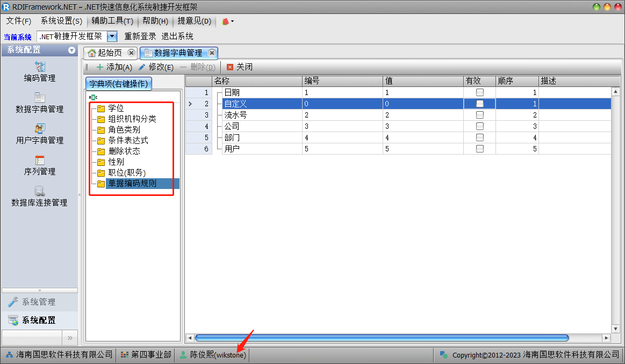This screenshot has width=625, height=364.
Task: Expand the sidebar overflow chevron at bottom
Action: [69, 338]
